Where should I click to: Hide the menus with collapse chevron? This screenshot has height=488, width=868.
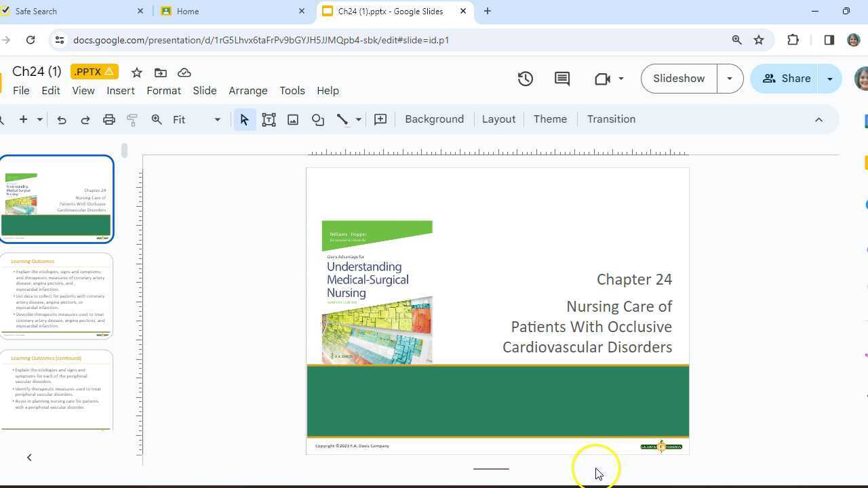point(818,120)
